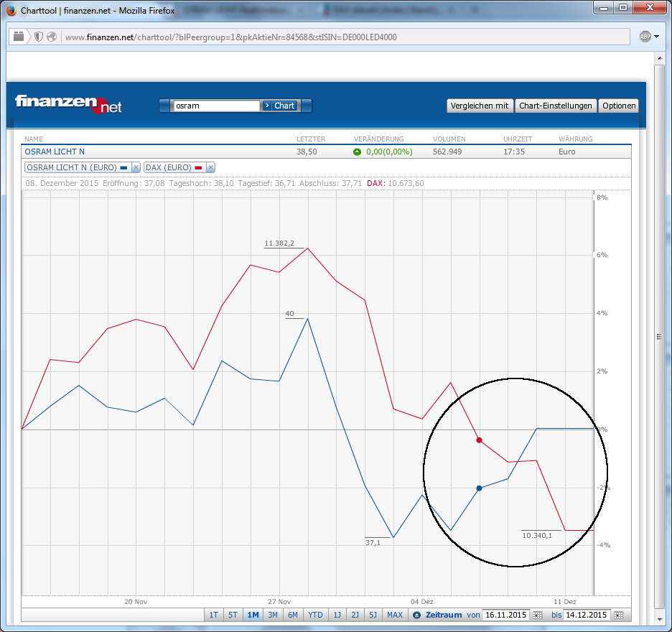Remove the OSRAM LICHT N series tag
The width and height of the screenshot is (672, 632).
(136, 167)
